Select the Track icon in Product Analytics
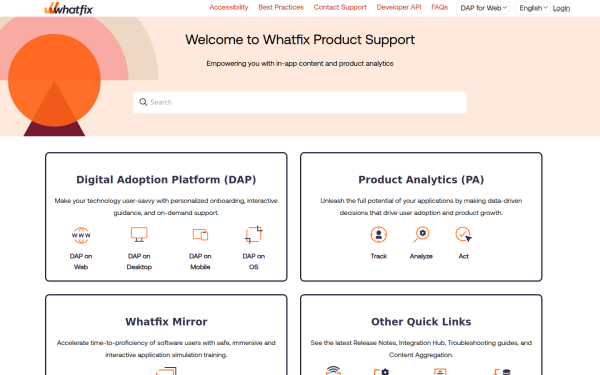Screen dimensions: 600x375 pyautogui.click(x=378, y=235)
